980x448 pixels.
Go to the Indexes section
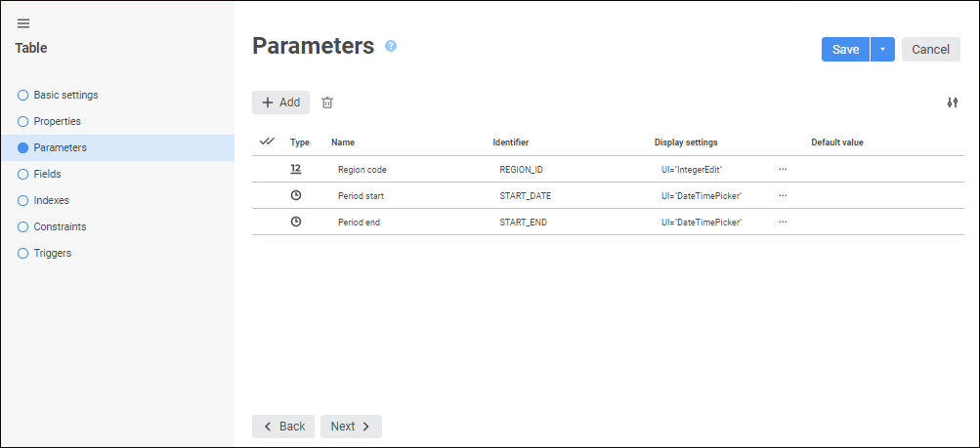tap(51, 200)
